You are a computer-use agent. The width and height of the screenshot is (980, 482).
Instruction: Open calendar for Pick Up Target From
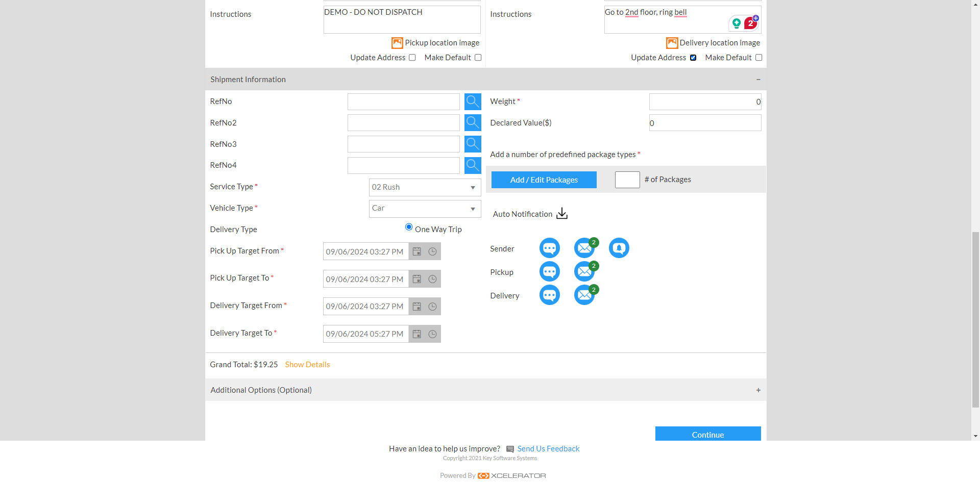417,251
